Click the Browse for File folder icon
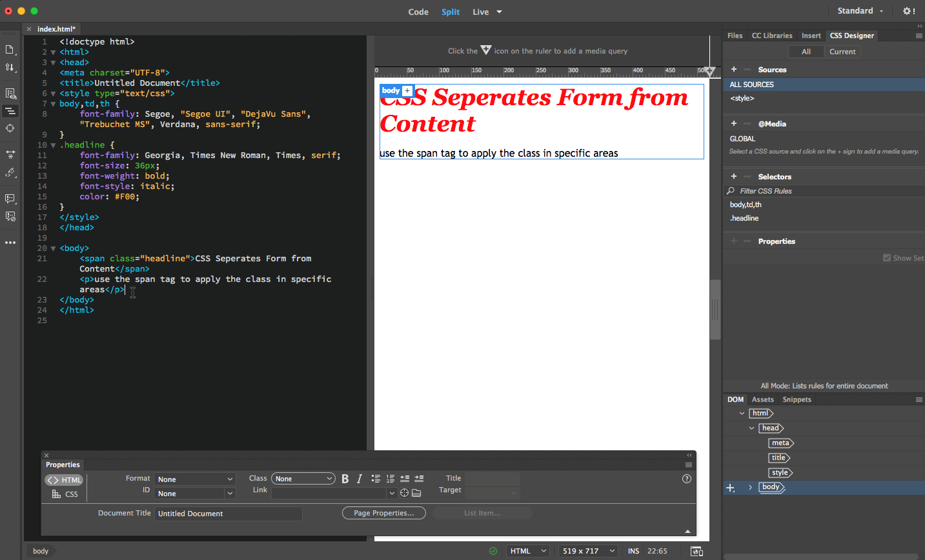Image resolution: width=925 pixels, height=560 pixels. [x=416, y=493]
